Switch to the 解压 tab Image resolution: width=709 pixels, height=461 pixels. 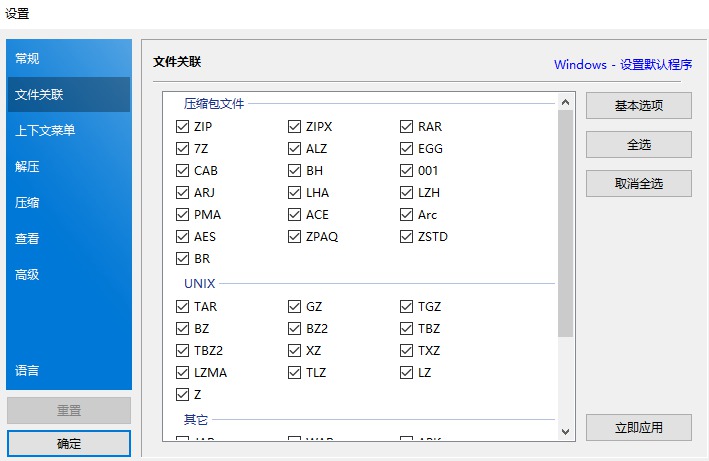click(69, 167)
